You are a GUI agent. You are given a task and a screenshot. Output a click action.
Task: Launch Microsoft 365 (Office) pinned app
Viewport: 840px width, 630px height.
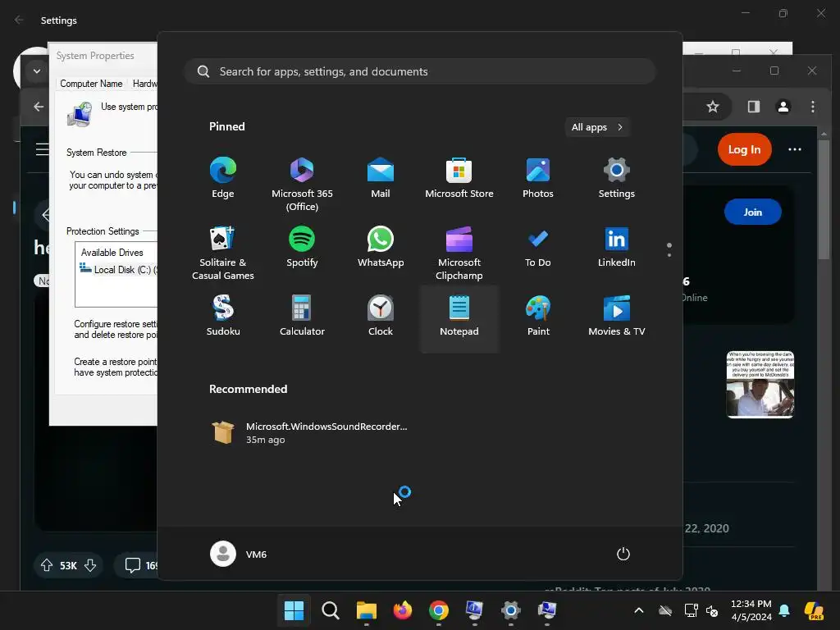tap(302, 184)
